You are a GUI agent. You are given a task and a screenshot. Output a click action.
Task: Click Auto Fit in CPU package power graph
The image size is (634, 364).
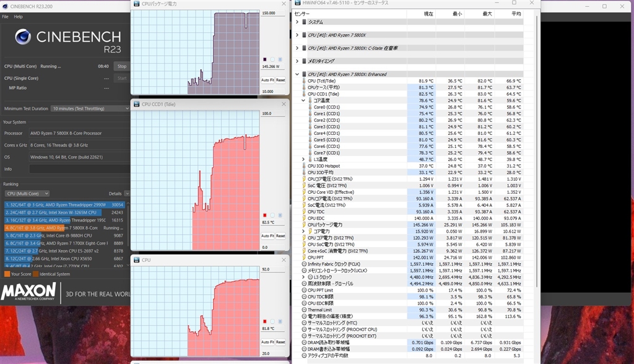tap(267, 80)
